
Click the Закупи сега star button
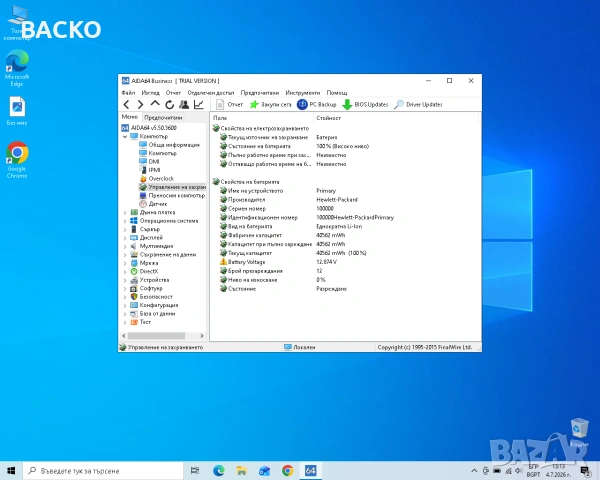(271, 104)
